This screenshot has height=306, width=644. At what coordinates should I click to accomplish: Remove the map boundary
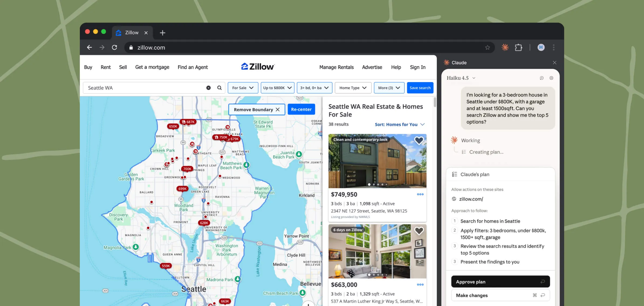[x=256, y=110]
